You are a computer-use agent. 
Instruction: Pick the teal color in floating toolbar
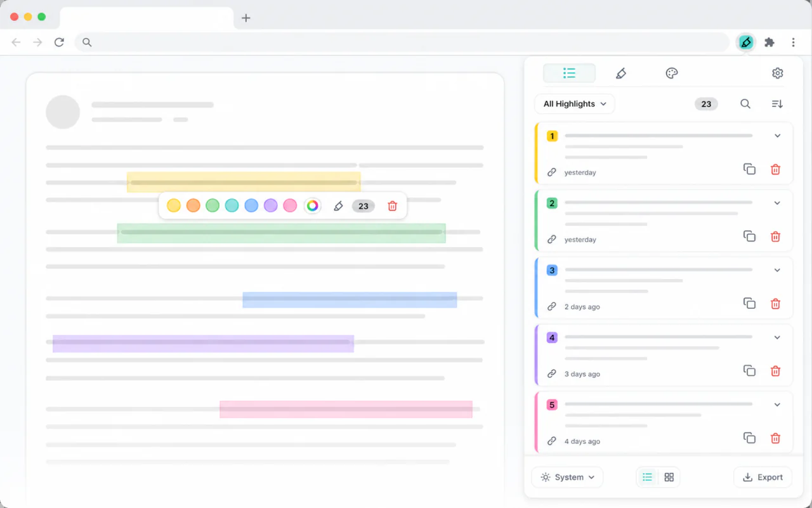tap(232, 205)
